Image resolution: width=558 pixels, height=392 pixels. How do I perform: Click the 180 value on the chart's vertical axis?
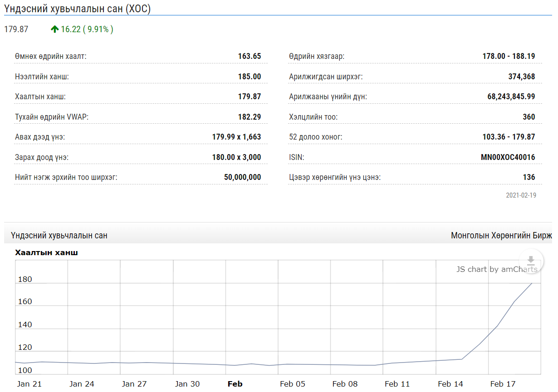click(x=25, y=279)
